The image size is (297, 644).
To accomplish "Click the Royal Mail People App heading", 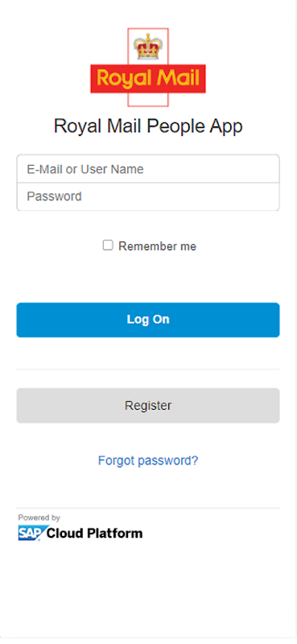I will point(148,126).
